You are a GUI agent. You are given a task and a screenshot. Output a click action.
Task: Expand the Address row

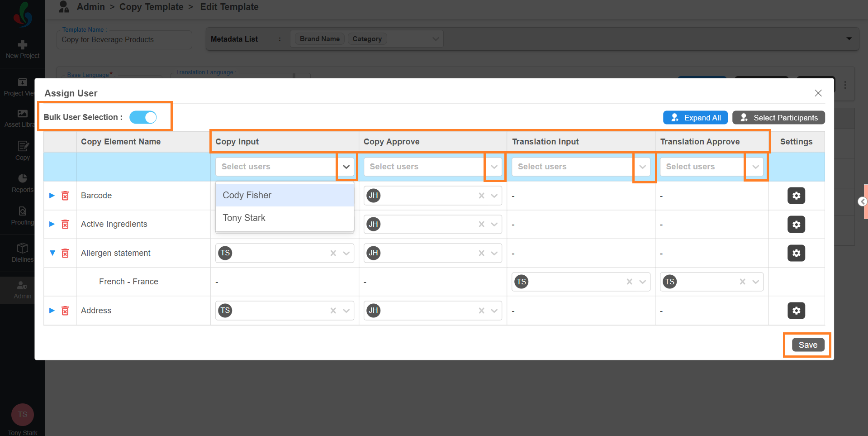coord(52,311)
